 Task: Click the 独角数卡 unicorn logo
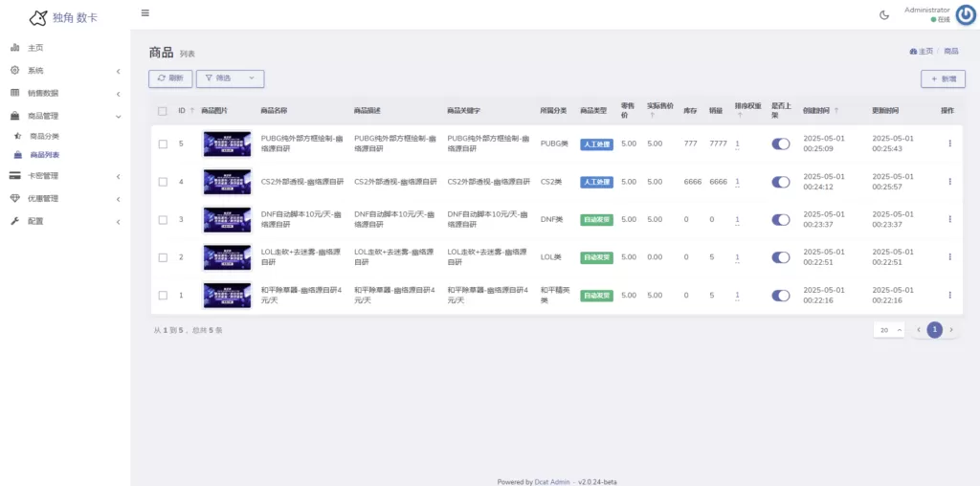coord(38,17)
